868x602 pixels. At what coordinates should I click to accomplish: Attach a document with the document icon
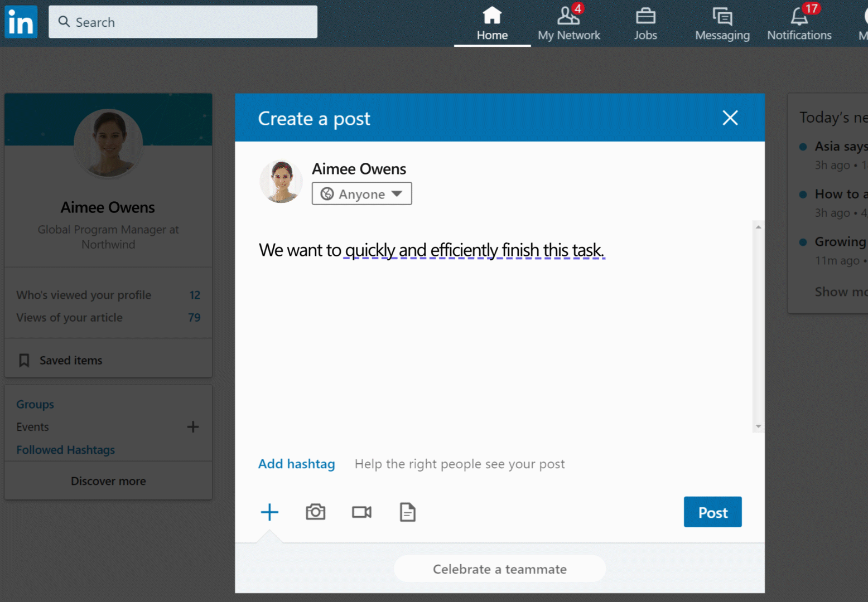click(407, 512)
